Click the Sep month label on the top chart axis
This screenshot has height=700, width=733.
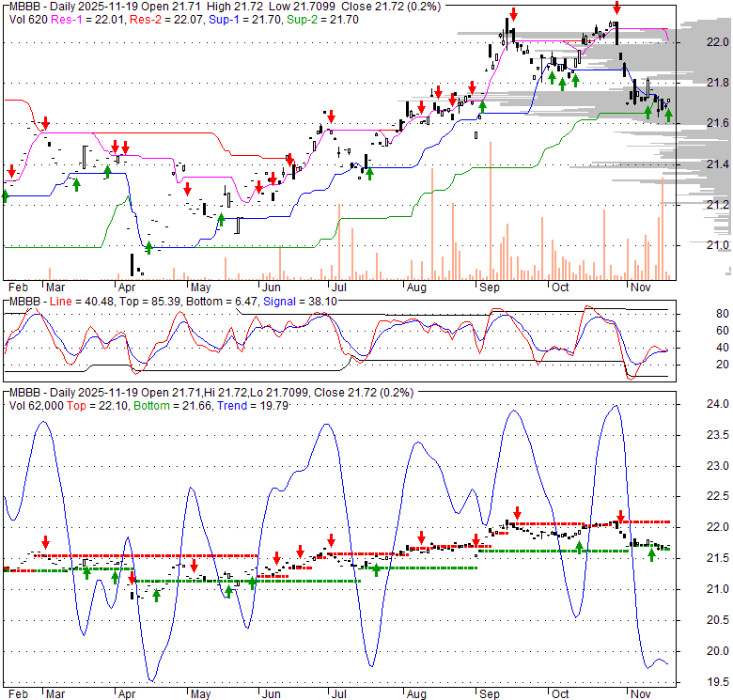[489, 286]
